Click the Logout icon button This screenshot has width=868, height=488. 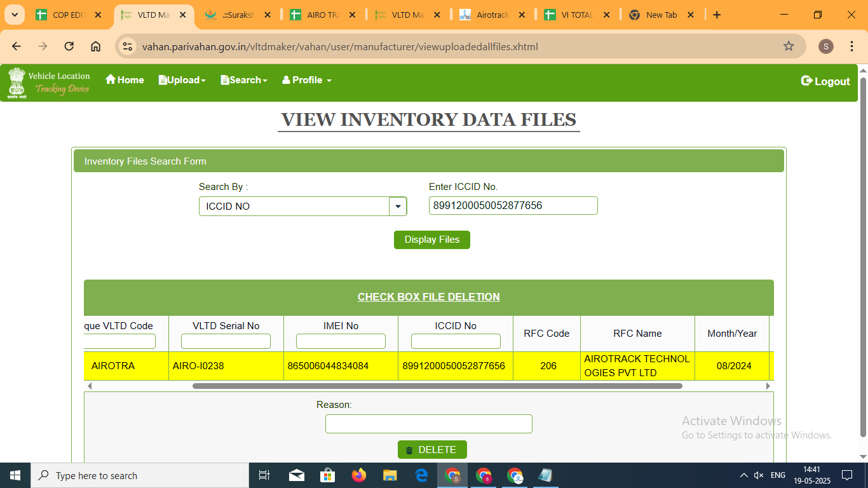807,81
